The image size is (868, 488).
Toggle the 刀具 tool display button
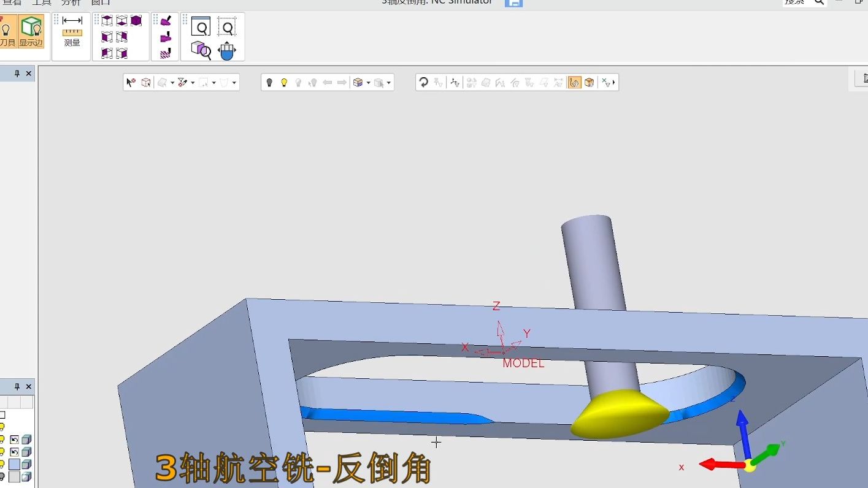click(7, 31)
